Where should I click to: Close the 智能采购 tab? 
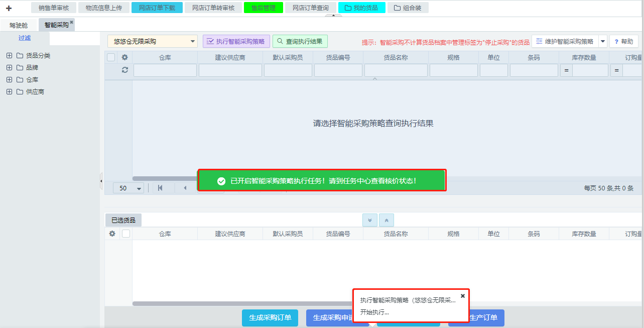pyautogui.click(x=72, y=22)
